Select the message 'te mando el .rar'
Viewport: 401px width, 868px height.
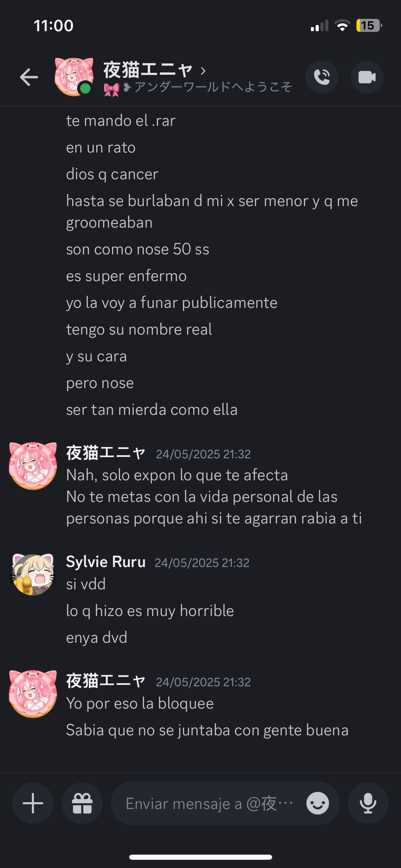[x=121, y=121]
